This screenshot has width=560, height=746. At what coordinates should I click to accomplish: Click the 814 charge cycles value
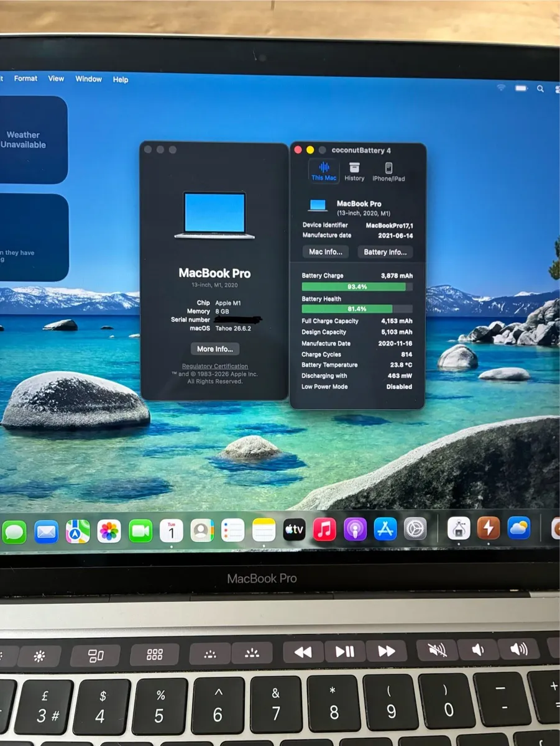tap(406, 354)
